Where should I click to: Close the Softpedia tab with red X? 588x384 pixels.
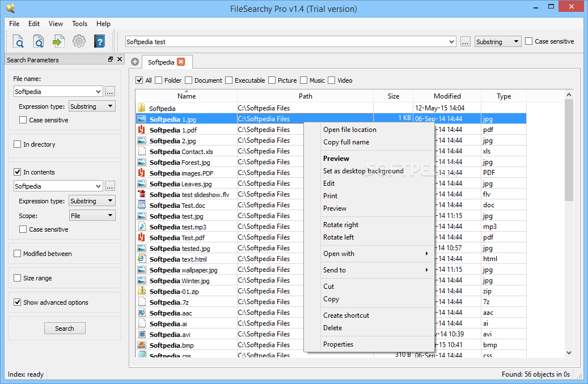point(181,62)
